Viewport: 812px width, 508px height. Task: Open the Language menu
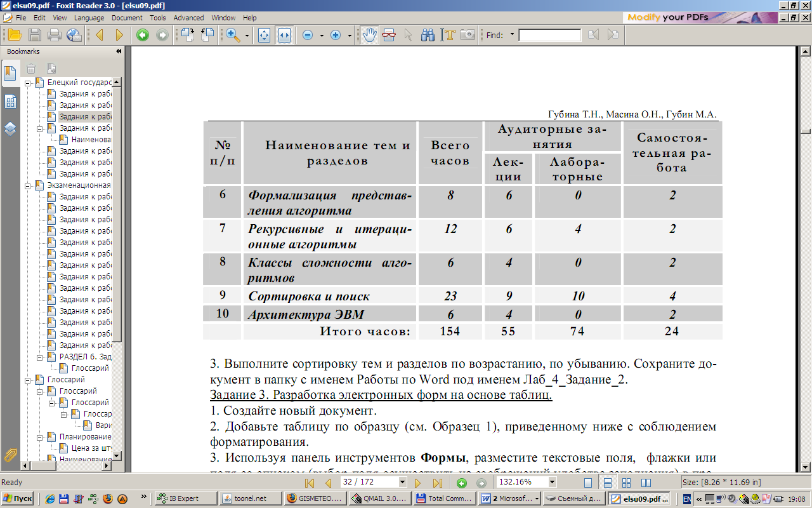point(89,18)
